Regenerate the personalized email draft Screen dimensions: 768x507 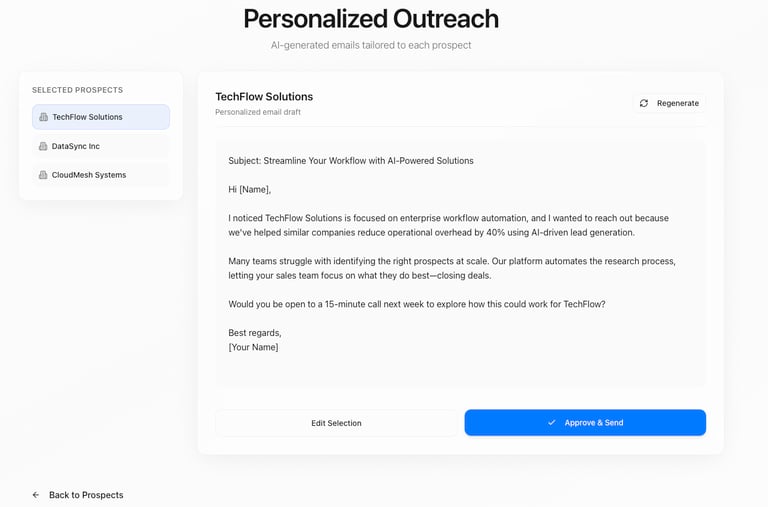[669, 103]
